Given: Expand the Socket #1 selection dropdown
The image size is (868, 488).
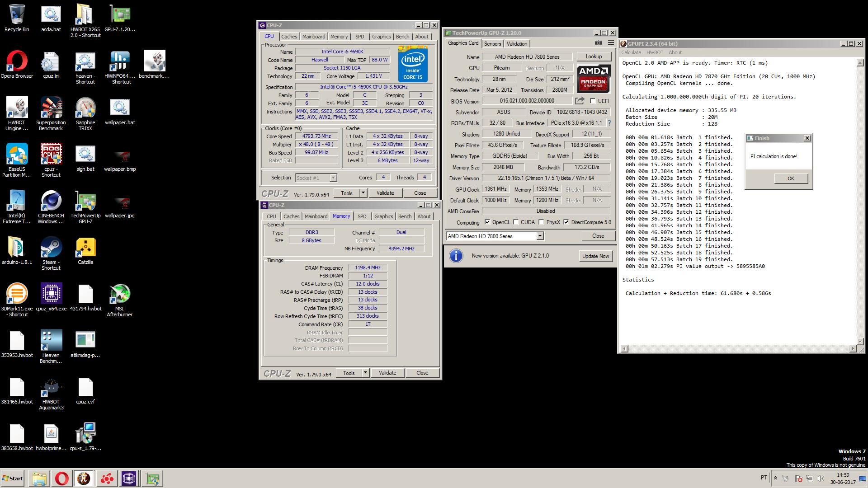Looking at the screenshot, I should pos(333,178).
